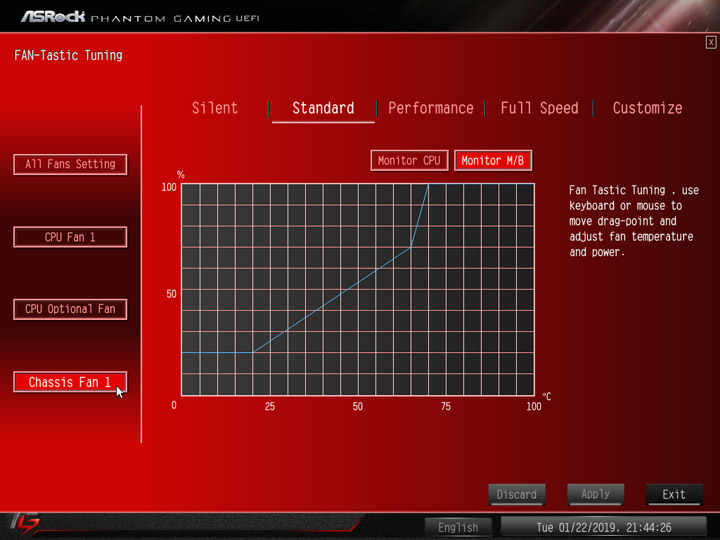Viewport: 720px width, 540px height.
Task: Click the 100 label on the temperature axis
Action: pyautogui.click(x=534, y=406)
